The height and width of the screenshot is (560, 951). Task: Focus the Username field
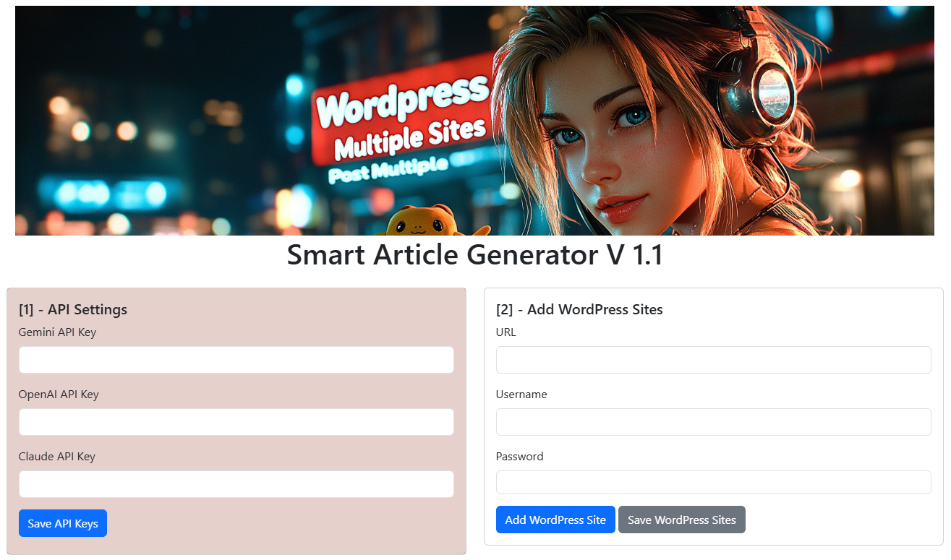(x=713, y=422)
